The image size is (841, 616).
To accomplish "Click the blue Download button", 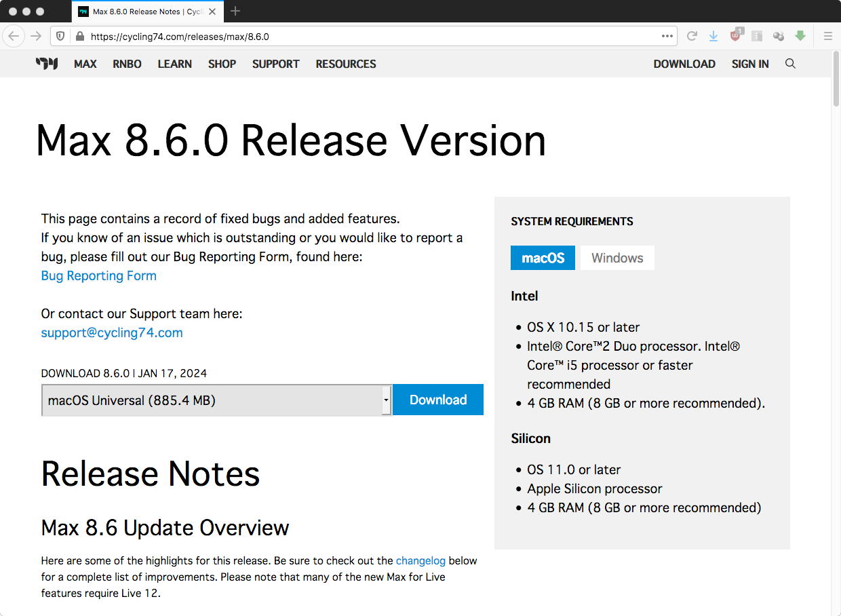I will pos(438,400).
